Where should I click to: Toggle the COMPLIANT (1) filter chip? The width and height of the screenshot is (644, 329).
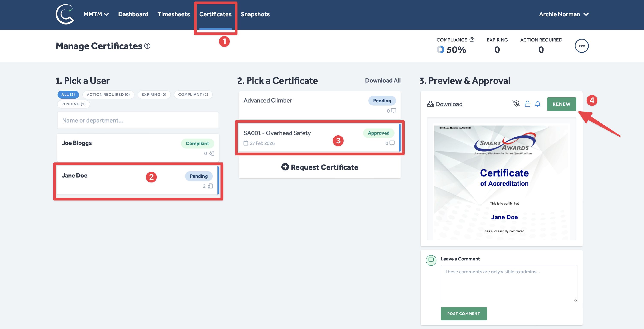193,94
